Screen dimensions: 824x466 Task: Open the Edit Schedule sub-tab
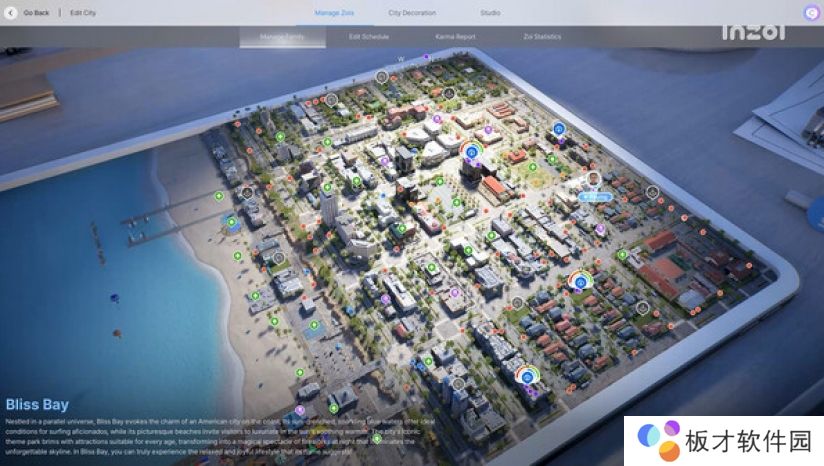tap(369, 36)
